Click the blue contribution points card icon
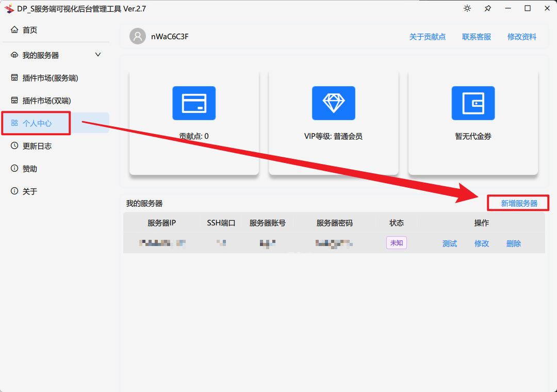The image size is (557, 392). [194, 103]
